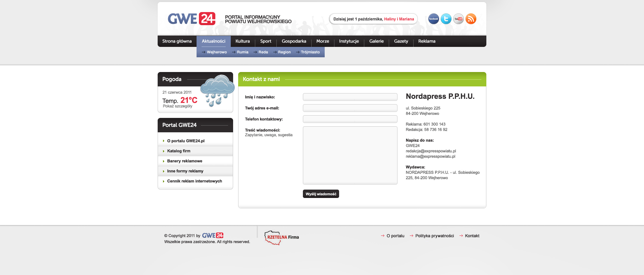
Task: Click Pokaż szczegóły weather link
Action: pos(177,106)
